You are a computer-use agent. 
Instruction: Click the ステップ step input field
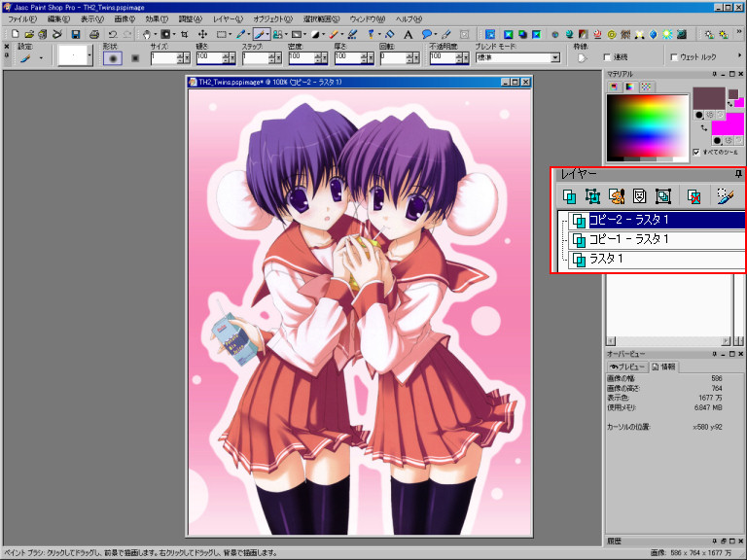[x=255, y=58]
